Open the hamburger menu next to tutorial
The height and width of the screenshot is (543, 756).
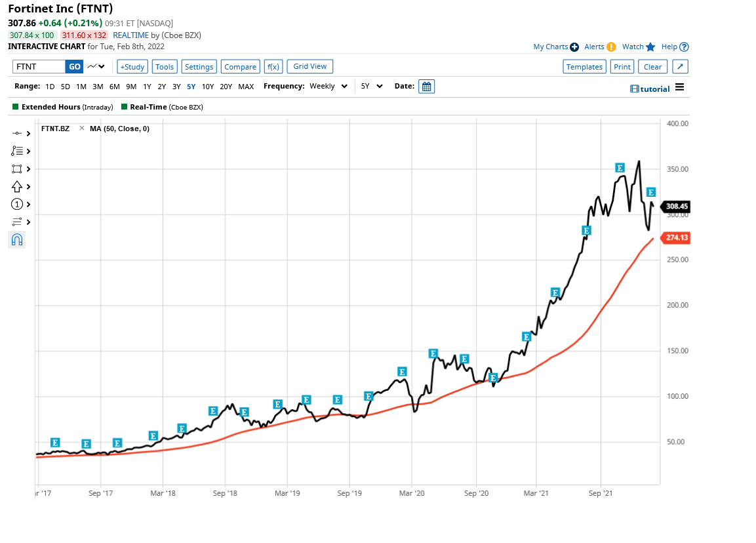click(679, 87)
